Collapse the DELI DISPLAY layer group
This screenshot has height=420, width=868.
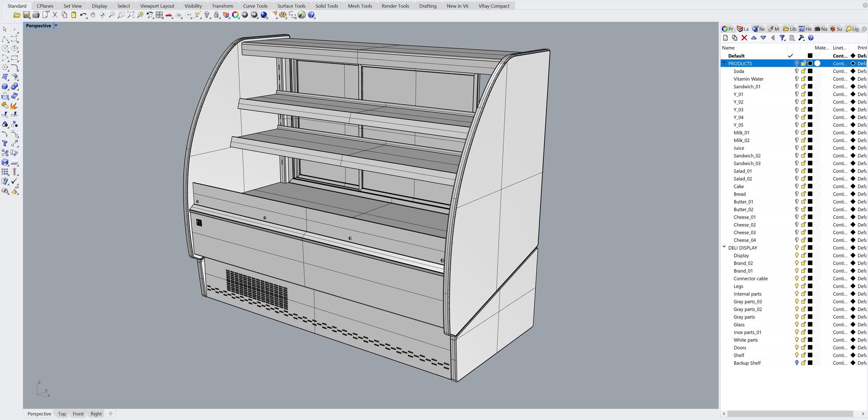pos(724,247)
